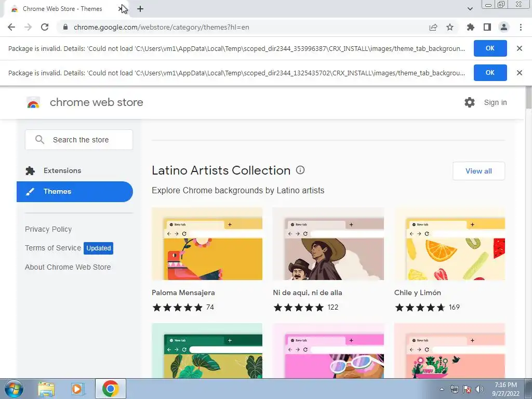The image size is (532, 399).
Task: Go back using the browser back arrow
Action: tap(11, 27)
